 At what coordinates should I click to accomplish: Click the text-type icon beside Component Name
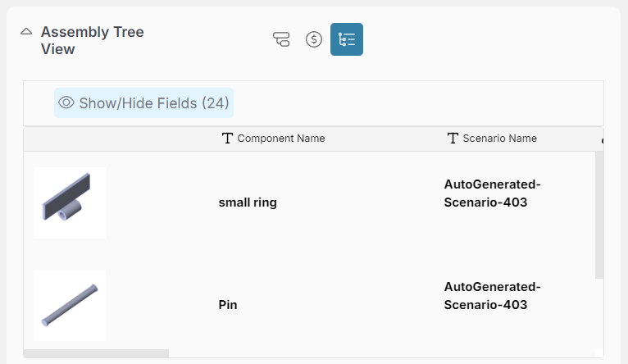point(228,139)
